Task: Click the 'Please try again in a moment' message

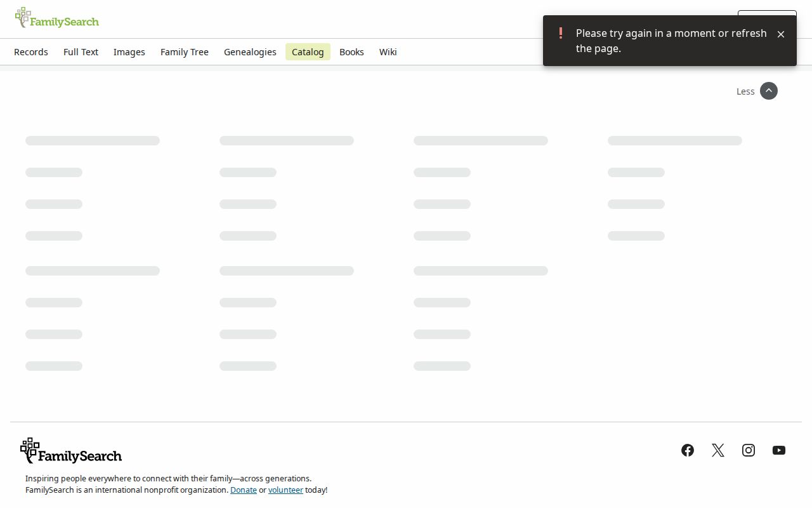Action: click(x=671, y=41)
